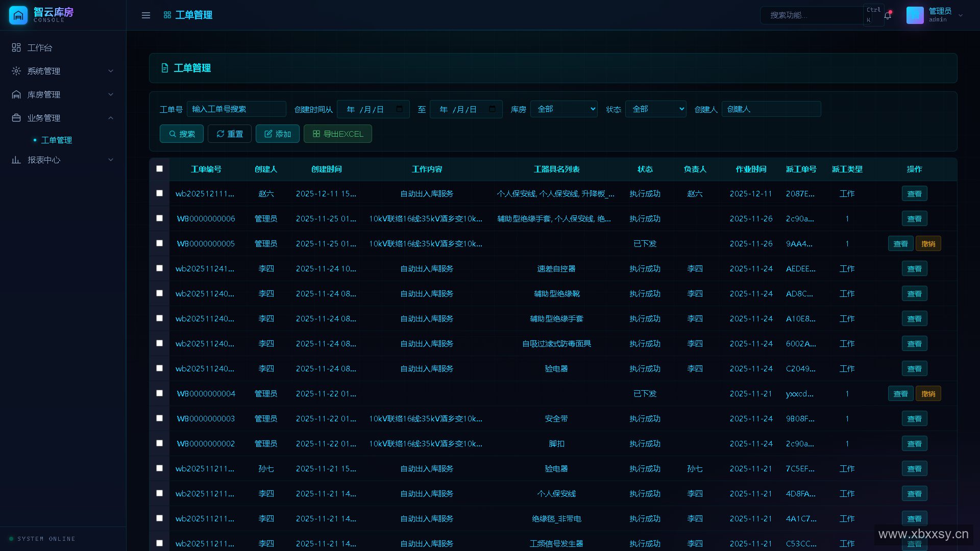The width and height of the screenshot is (980, 551).
Task: Check the row for WB0000000004
Action: click(159, 393)
